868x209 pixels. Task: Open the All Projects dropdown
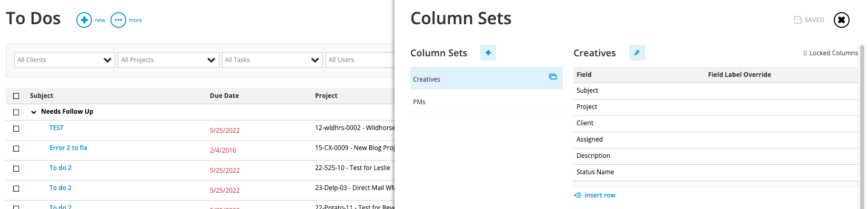pos(168,60)
